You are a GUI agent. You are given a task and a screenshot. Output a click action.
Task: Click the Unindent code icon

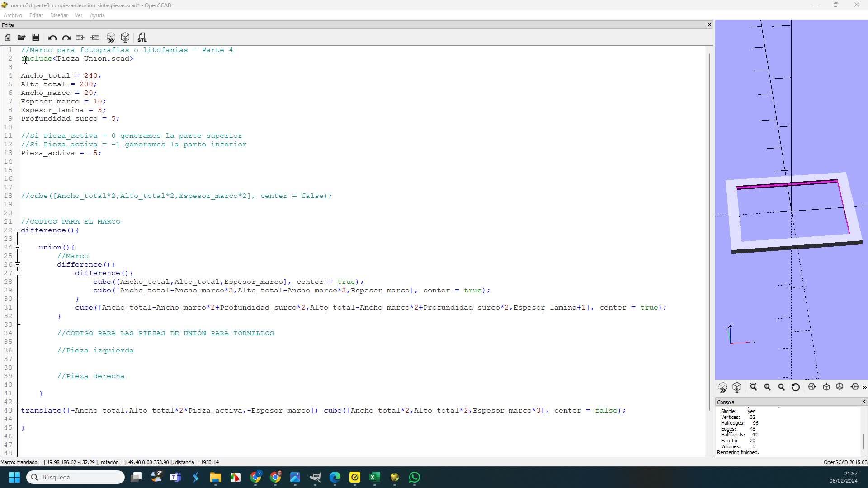point(80,38)
